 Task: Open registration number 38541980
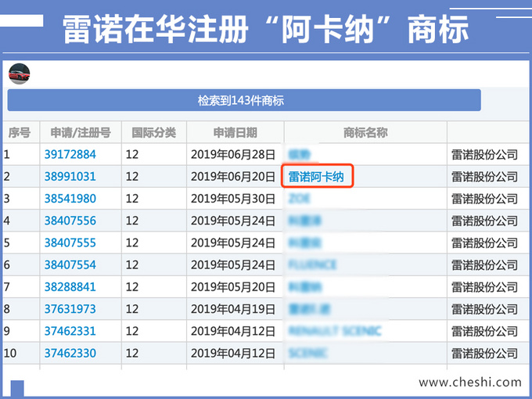(70, 199)
